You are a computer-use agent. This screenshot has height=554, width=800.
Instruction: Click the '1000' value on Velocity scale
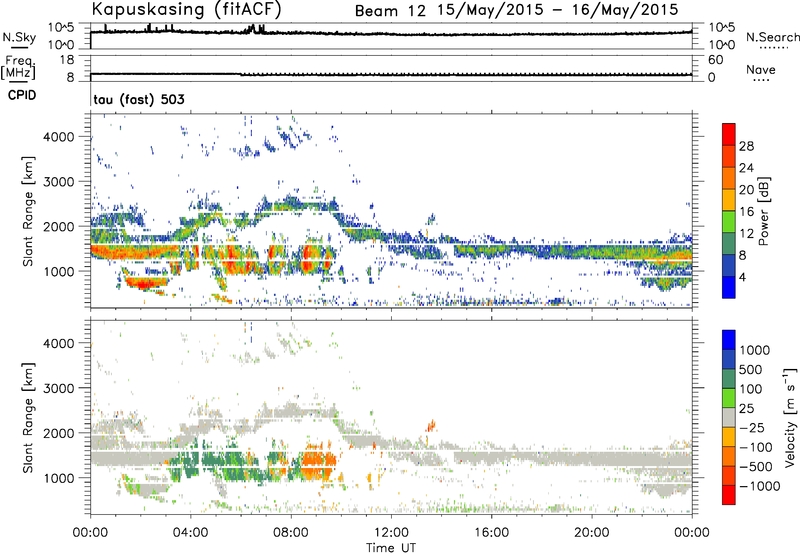pyautogui.click(x=755, y=350)
